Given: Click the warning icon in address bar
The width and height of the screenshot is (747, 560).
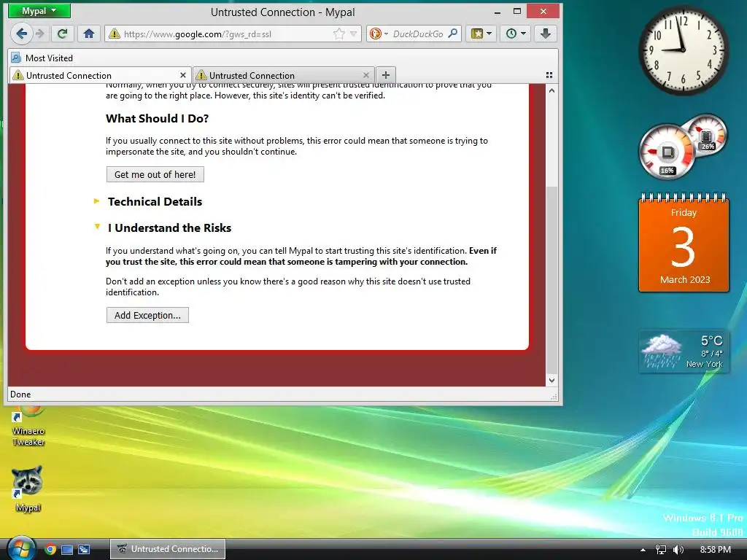Looking at the screenshot, I should pyautogui.click(x=115, y=34).
